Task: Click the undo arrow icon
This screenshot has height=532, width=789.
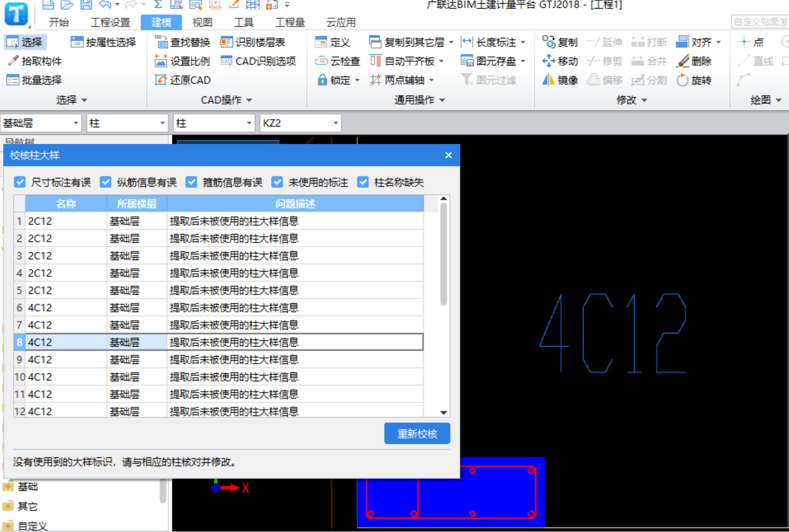Action: (x=104, y=4)
